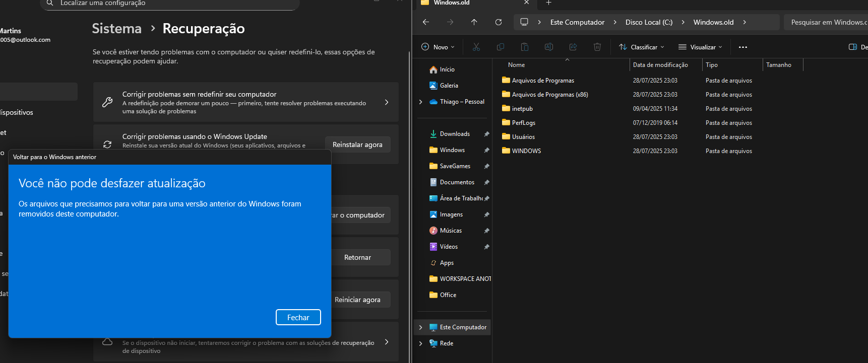Click the Refresh icon in Explorer
This screenshot has height=363, width=868.
498,22
